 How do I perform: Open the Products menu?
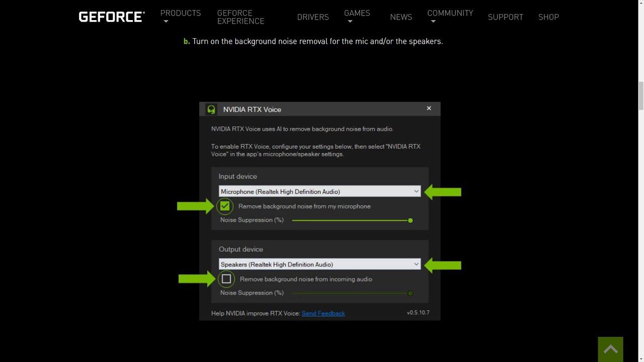(x=181, y=13)
